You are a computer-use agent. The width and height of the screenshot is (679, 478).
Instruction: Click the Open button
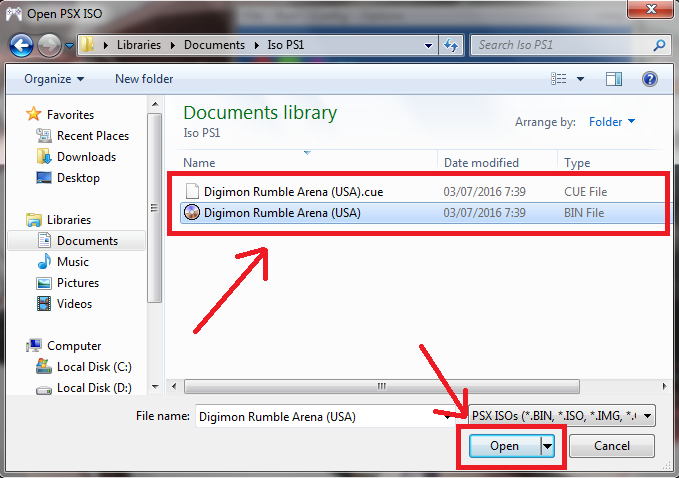point(504,446)
